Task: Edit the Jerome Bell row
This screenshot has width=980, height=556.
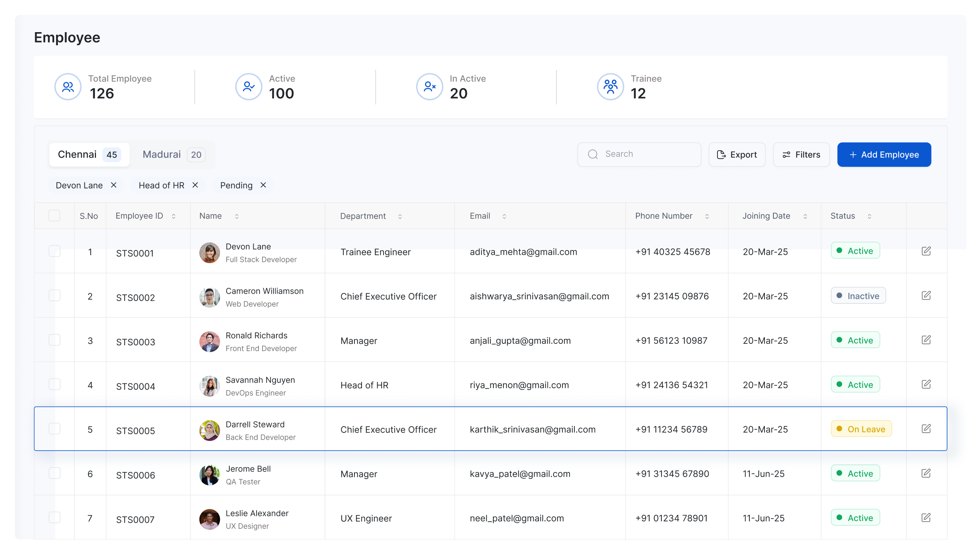Action: click(x=926, y=473)
